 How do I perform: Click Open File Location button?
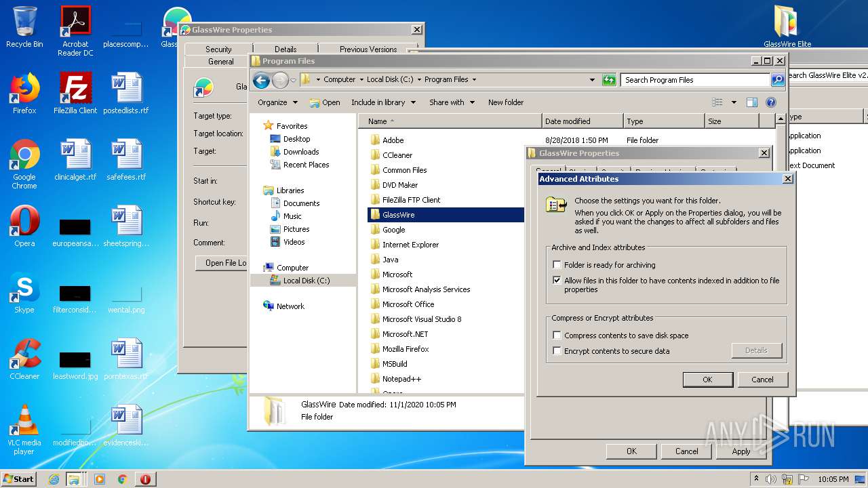click(x=222, y=263)
